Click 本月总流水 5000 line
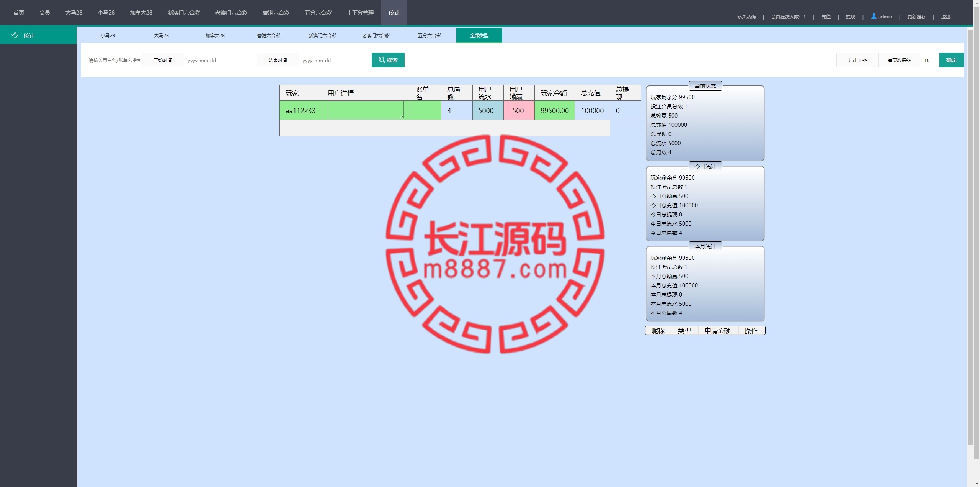This screenshot has height=487, width=980. point(671,304)
